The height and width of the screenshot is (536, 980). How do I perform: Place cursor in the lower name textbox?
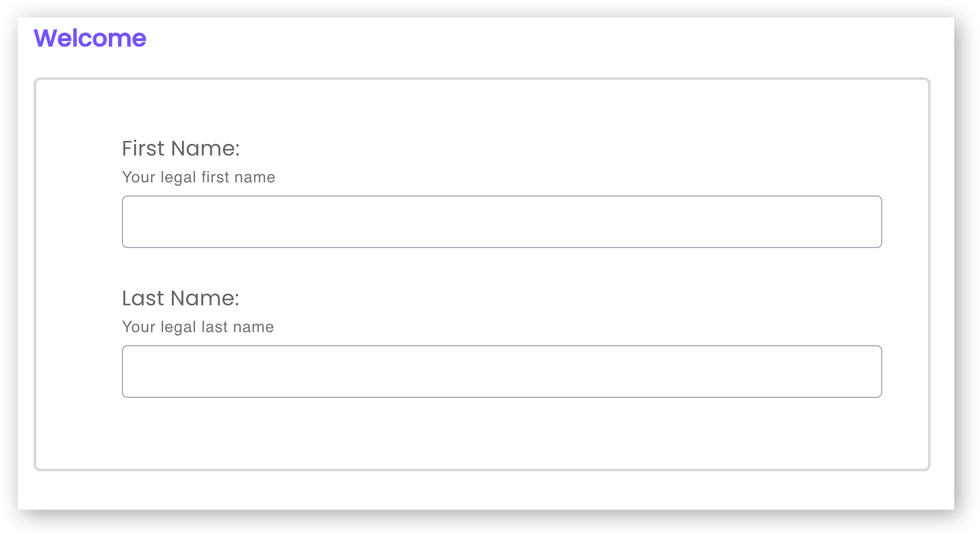coord(502,372)
